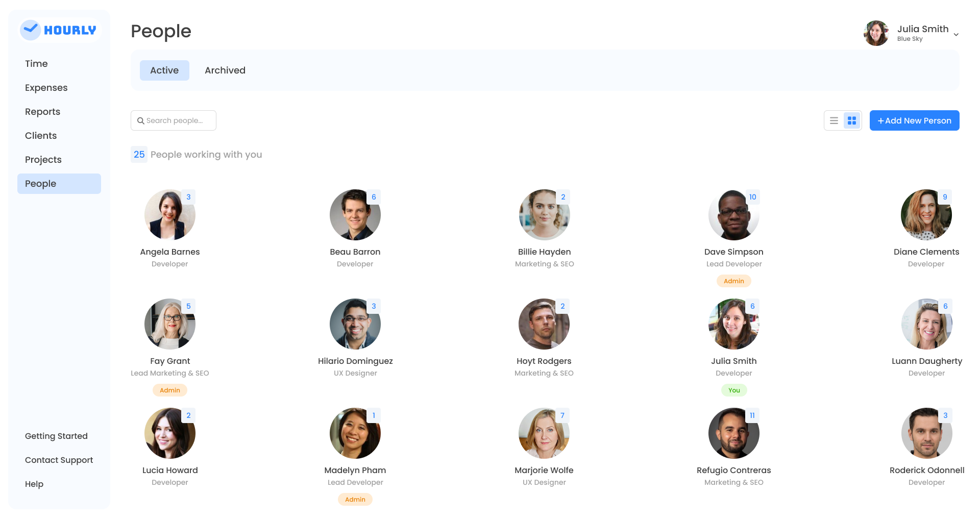This screenshot has width=980, height=519.
Task: Go to Projects in the sidebar
Action: click(43, 160)
